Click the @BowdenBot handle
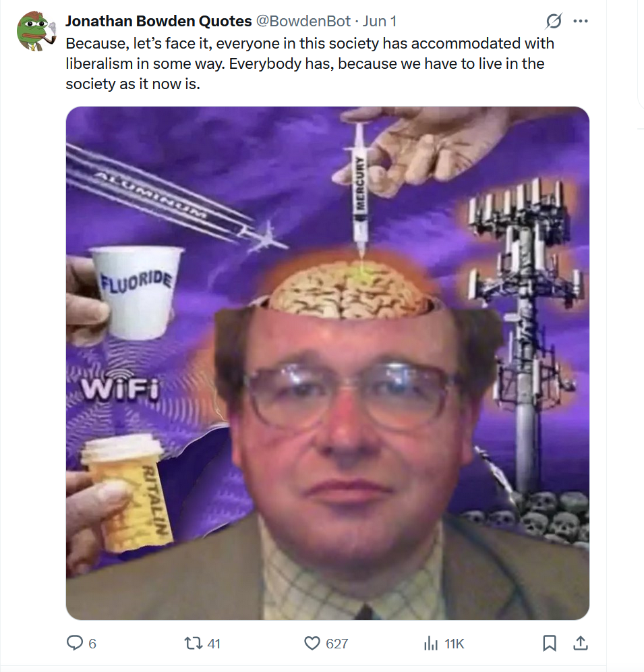Image resolution: width=644 pixels, height=672 pixels. 303,21
